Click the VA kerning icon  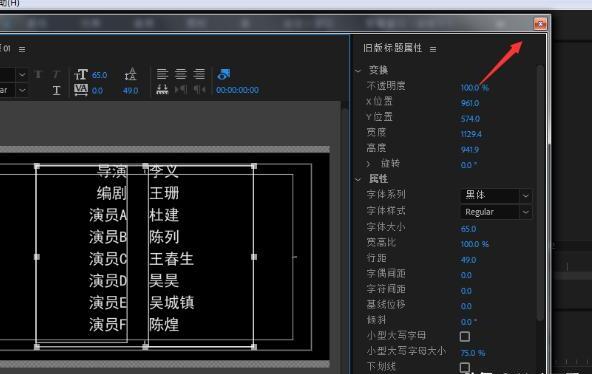coord(81,90)
